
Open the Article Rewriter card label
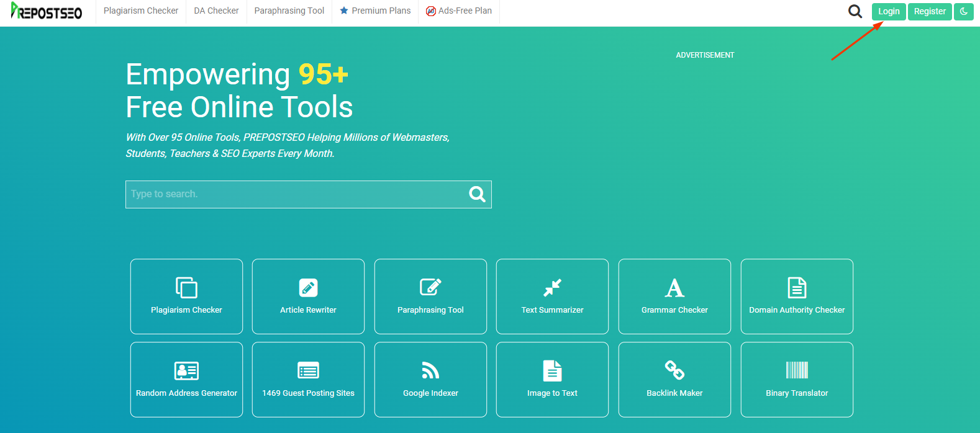click(x=308, y=310)
